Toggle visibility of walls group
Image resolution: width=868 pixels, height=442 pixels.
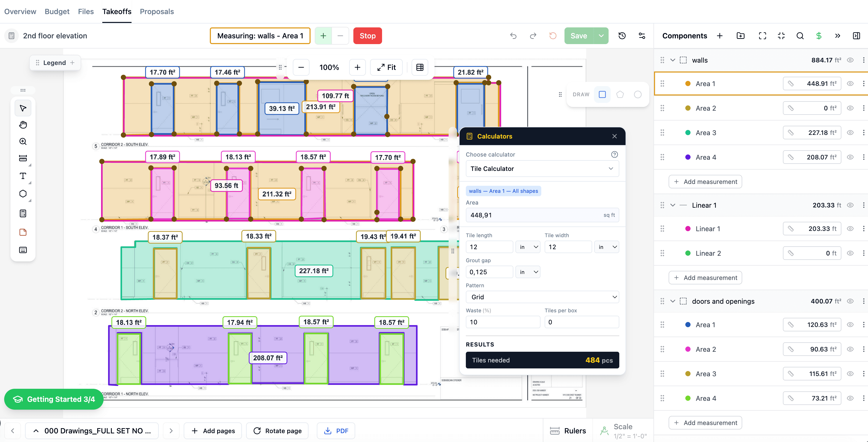pyautogui.click(x=851, y=60)
